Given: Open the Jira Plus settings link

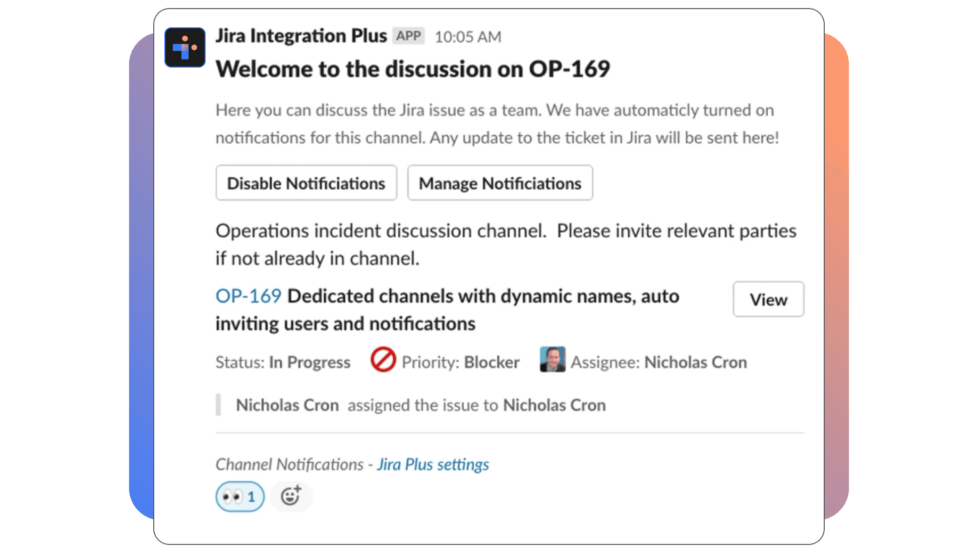Looking at the screenshot, I should (x=433, y=464).
